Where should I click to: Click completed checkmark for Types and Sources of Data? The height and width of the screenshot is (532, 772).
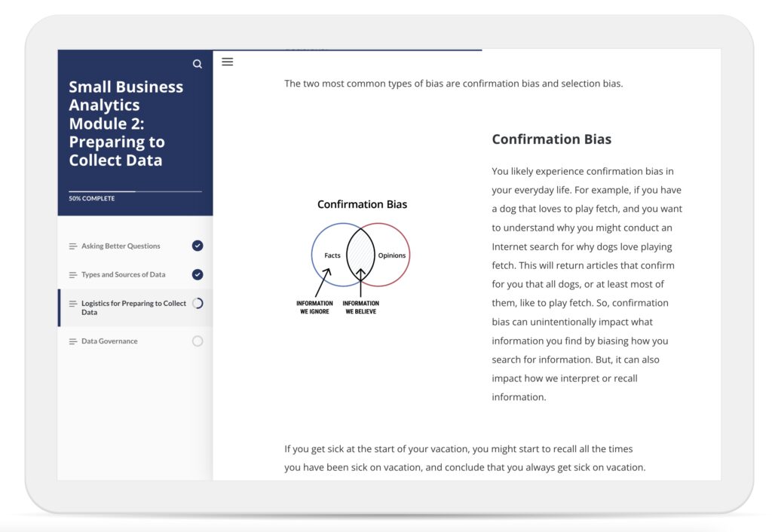tap(198, 274)
